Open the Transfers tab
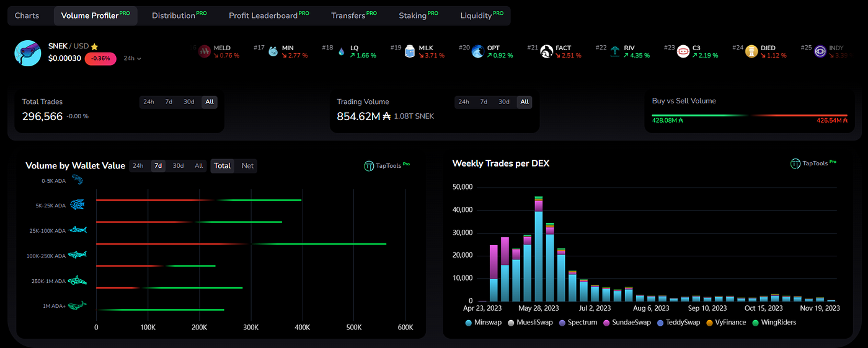Screen dimensions: 868x348 pos(353,15)
